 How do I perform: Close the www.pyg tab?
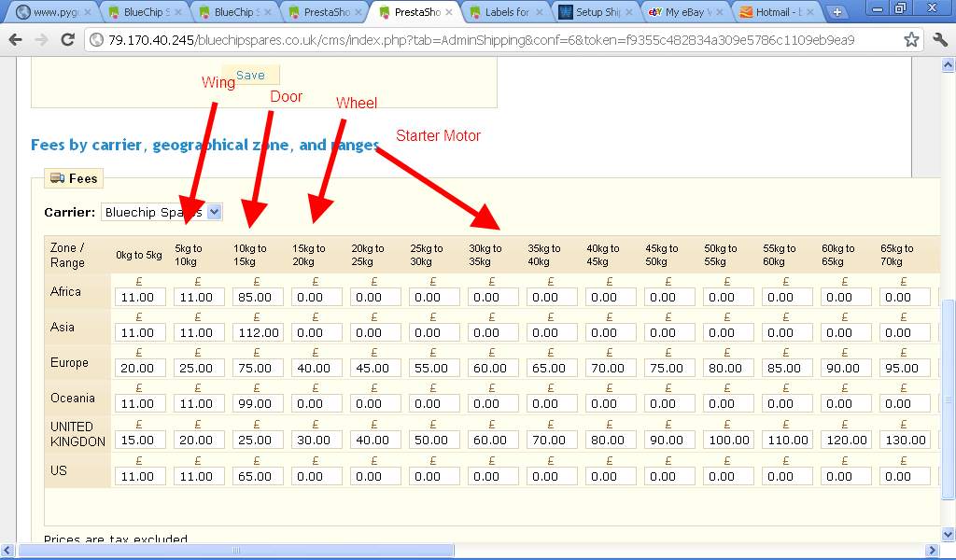click(x=88, y=12)
